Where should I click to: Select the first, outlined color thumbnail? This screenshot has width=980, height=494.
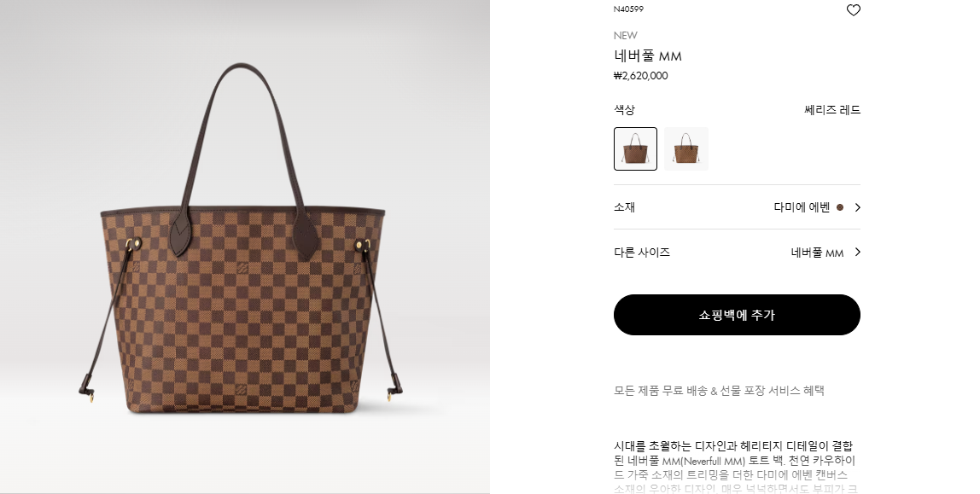pyautogui.click(x=636, y=148)
